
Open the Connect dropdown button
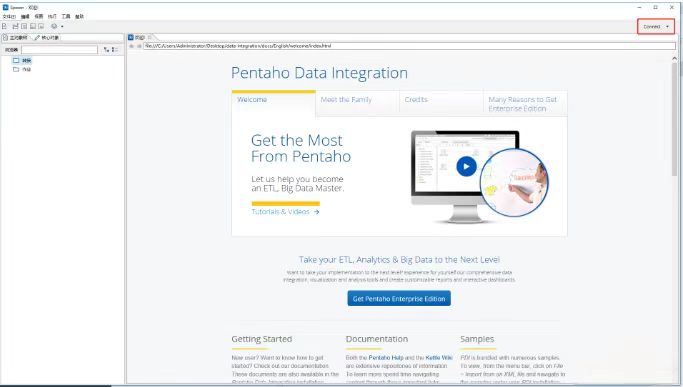click(x=656, y=27)
